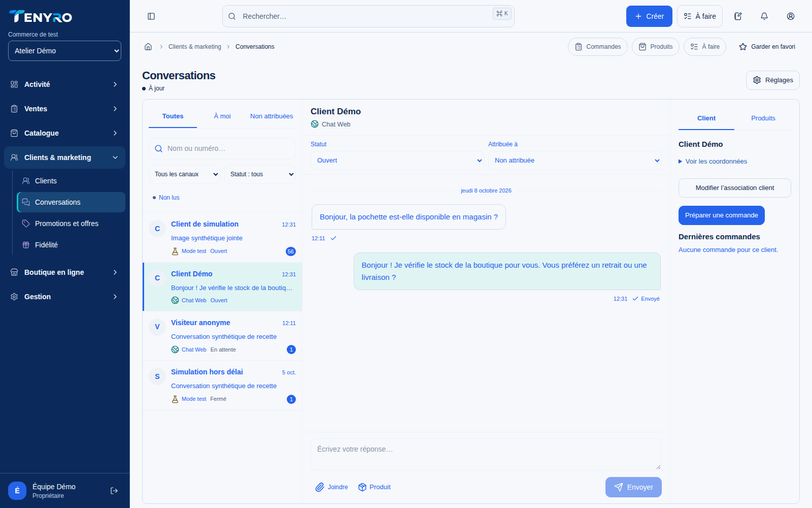This screenshot has height=508, width=812.
Task: Open the Tous les canaux dropdown
Action: (x=185, y=174)
